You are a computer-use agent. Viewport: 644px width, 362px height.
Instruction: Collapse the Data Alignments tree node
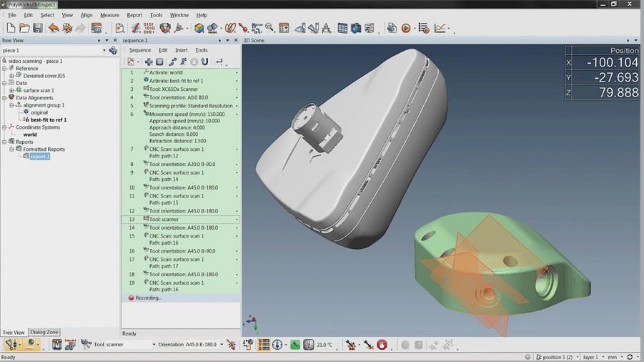click(4, 98)
